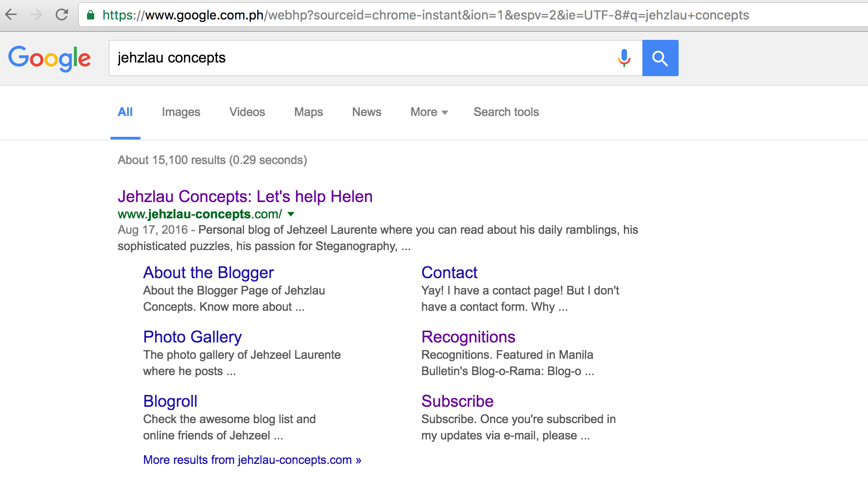Switch to the Videos tab
Image resolution: width=868 pixels, height=482 pixels.
point(247,112)
